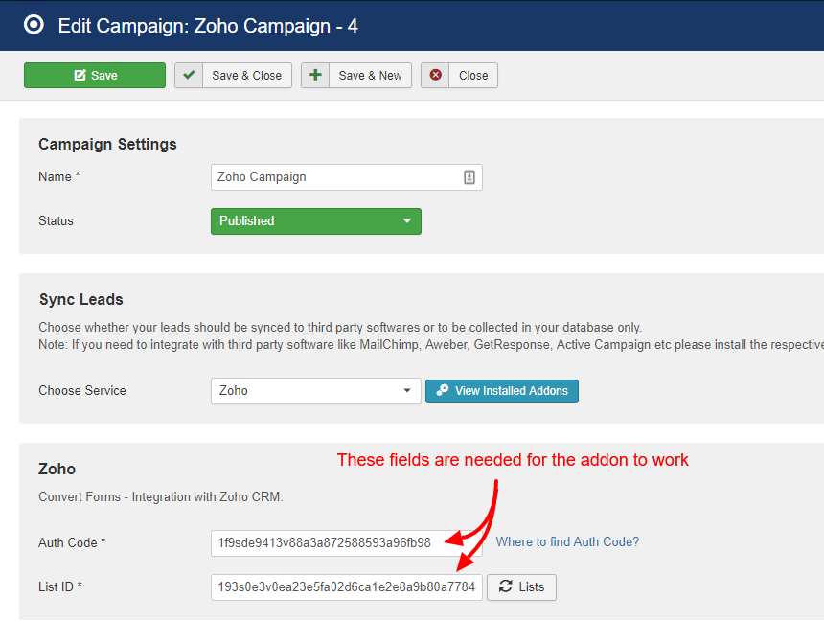This screenshot has width=824, height=644.
Task: Click contact-card icon inside Name field
Action: (469, 177)
